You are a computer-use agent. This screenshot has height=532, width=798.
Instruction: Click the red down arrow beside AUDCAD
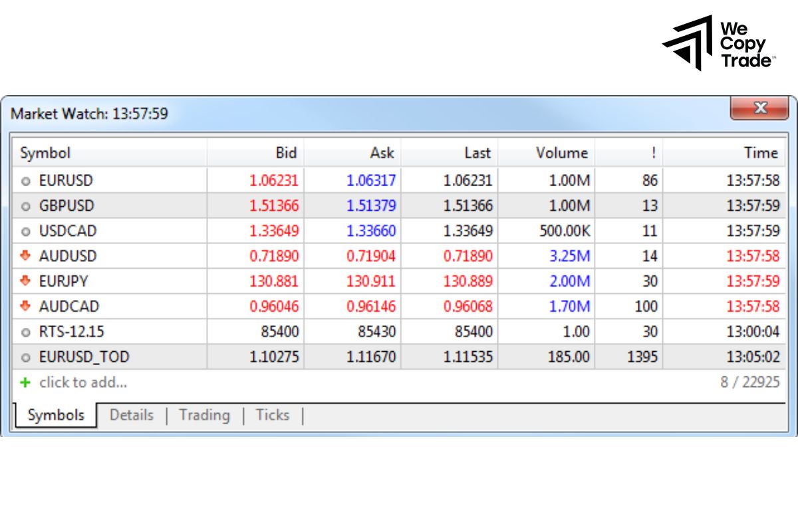(x=24, y=307)
